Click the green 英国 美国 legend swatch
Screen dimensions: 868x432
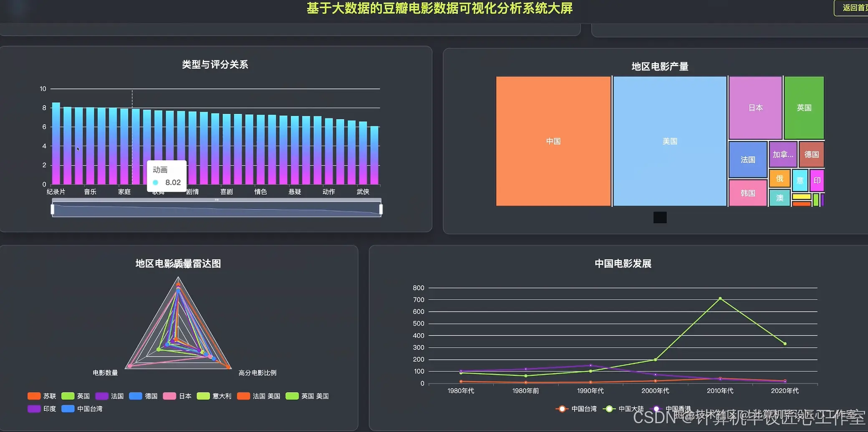[292, 396]
